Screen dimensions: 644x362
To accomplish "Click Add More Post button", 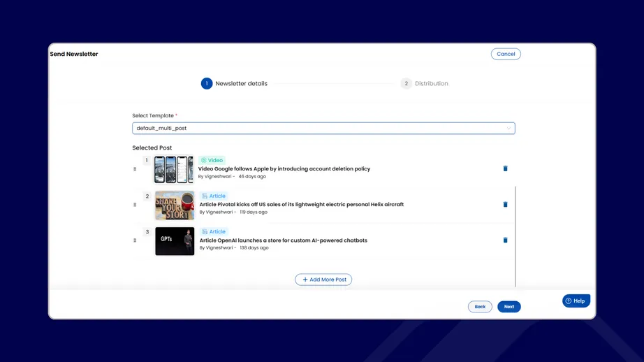I will (323, 280).
